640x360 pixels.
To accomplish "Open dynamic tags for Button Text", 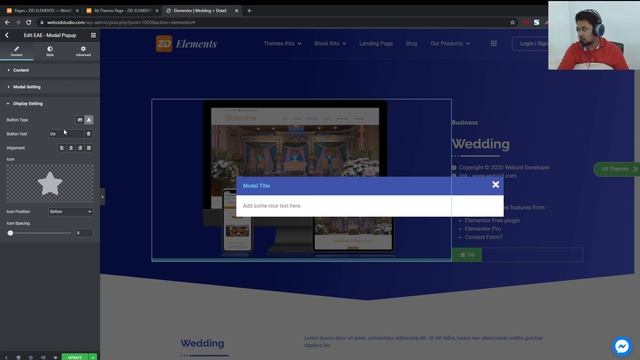I will point(89,134).
